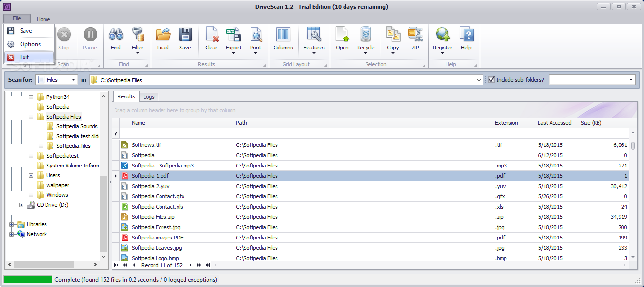
Task: Choose Save from the File menu
Action: tap(29, 30)
